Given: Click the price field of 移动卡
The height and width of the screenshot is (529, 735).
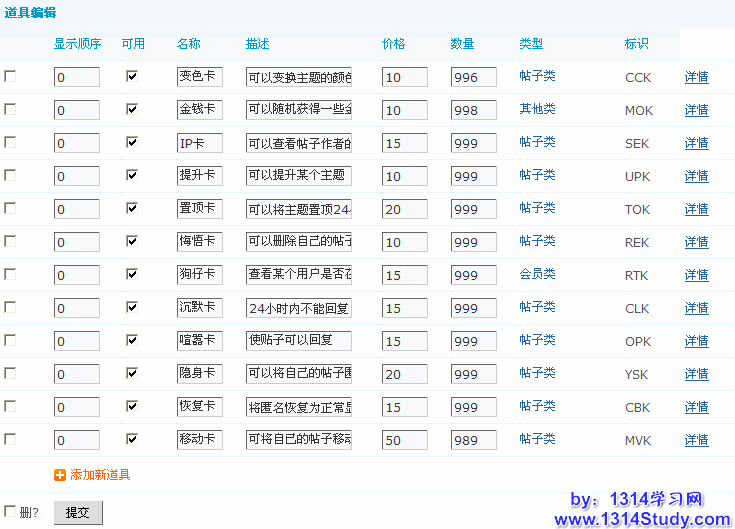Looking at the screenshot, I should 404,440.
